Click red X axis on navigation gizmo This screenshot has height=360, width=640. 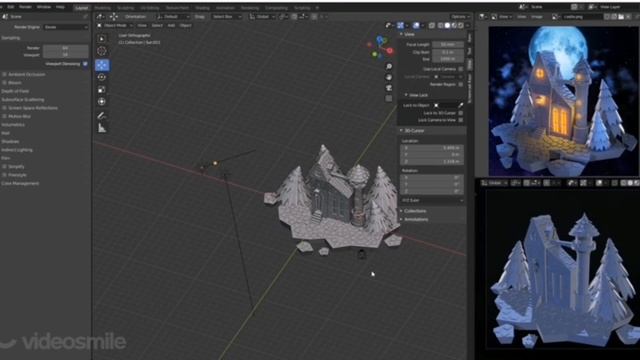(390, 51)
